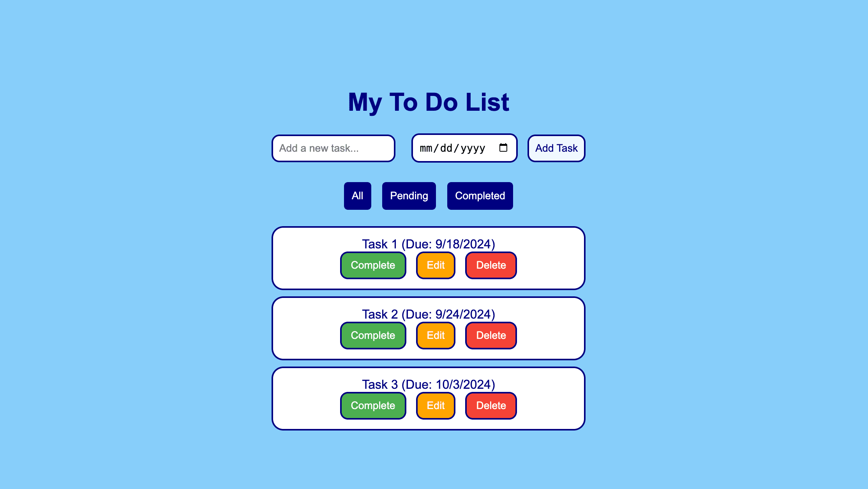The height and width of the screenshot is (489, 868).
Task: Set a due date in the date field
Action: click(464, 148)
